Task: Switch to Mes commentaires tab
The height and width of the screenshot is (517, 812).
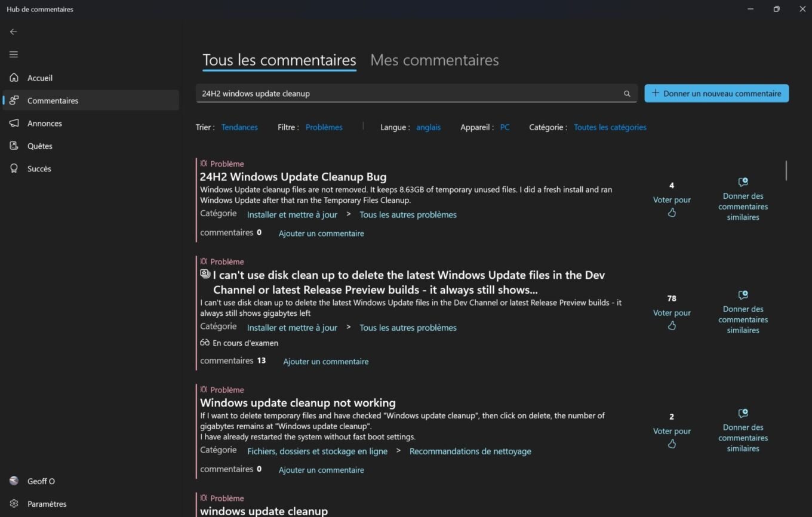Action: pos(435,60)
